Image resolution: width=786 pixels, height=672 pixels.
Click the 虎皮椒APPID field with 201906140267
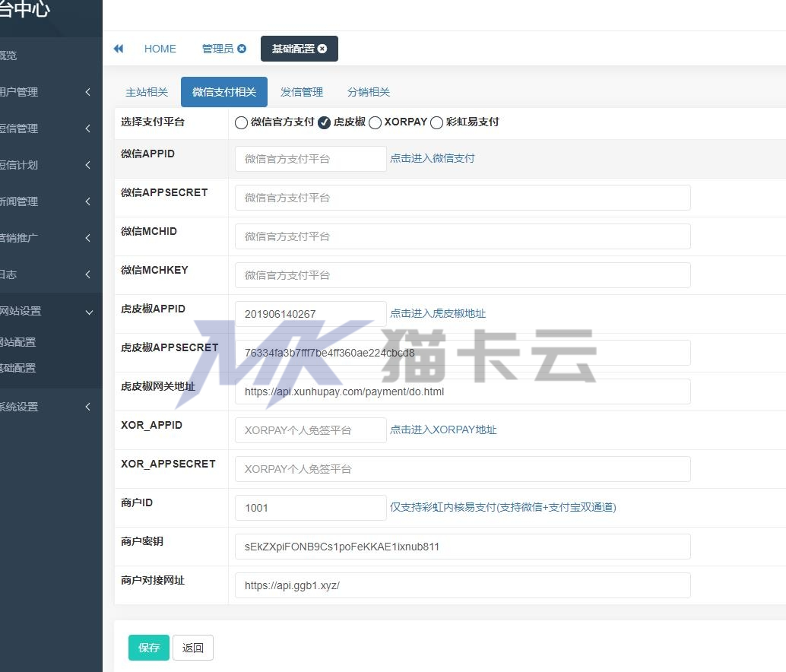pos(310,314)
